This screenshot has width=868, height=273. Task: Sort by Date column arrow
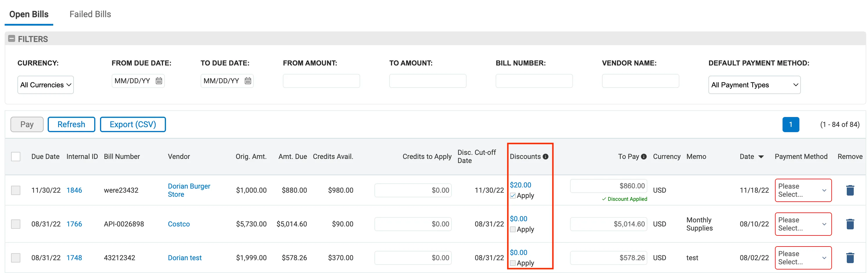(761, 157)
